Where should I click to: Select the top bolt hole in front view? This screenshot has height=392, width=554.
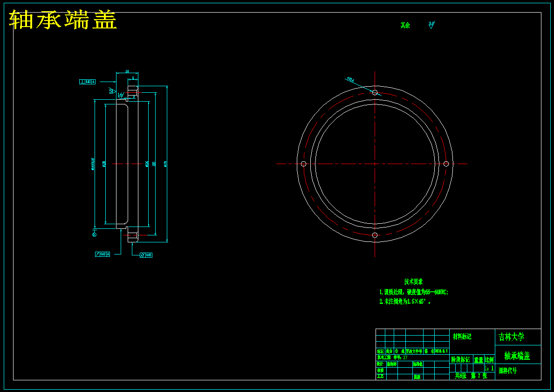pyautogui.click(x=375, y=93)
